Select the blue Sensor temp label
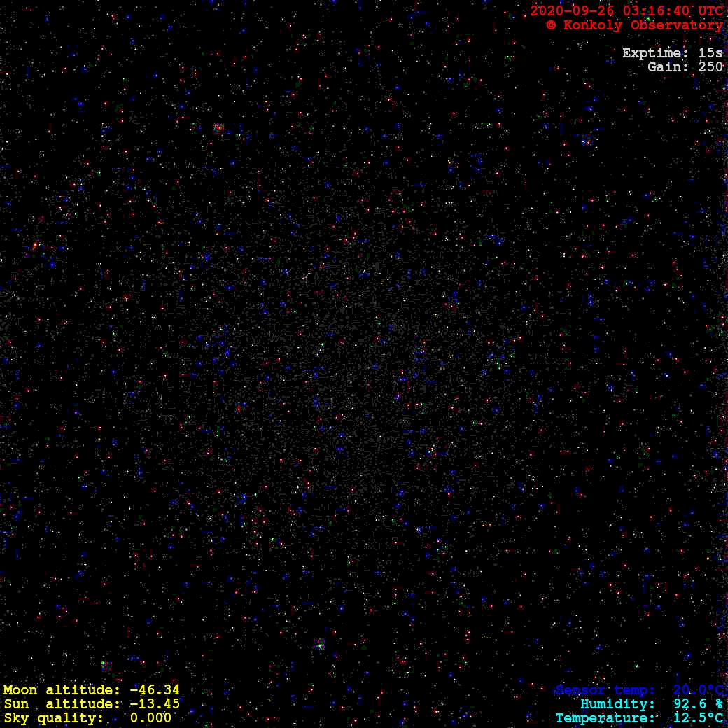This screenshot has width=728, height=728. pos(605,690)
